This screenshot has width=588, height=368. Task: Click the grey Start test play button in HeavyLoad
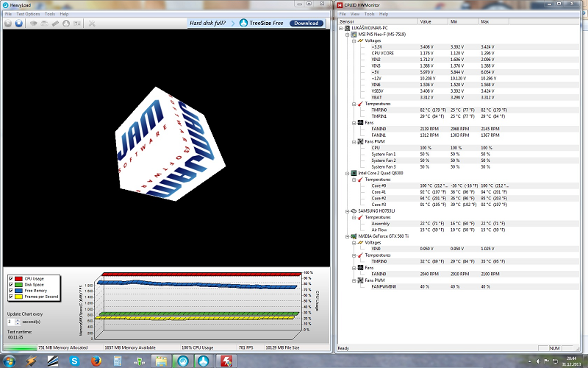pyautogui.click(x=8, y=24)
